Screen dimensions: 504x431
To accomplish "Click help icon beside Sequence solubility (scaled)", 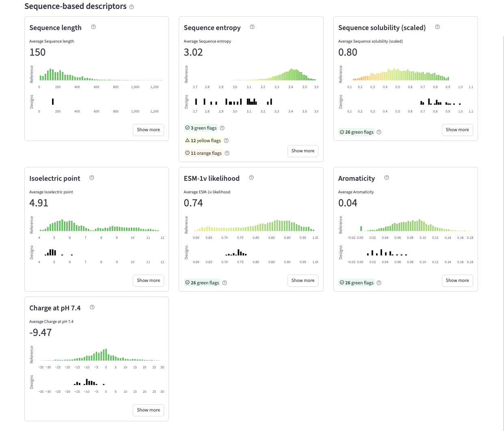I will pyautogui.click(x=437, y=27).
